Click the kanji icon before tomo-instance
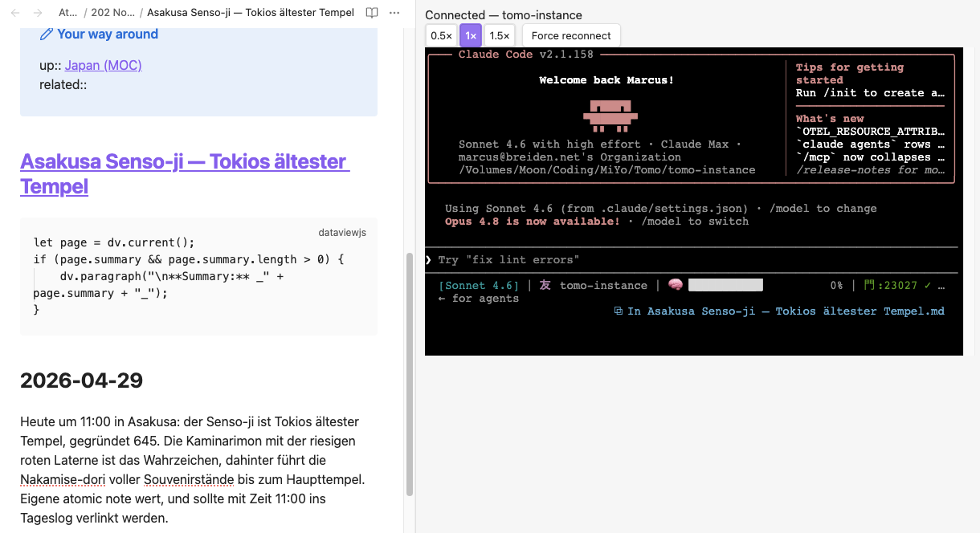The width and height of the screenshot is (980, 533). point(545,285)
